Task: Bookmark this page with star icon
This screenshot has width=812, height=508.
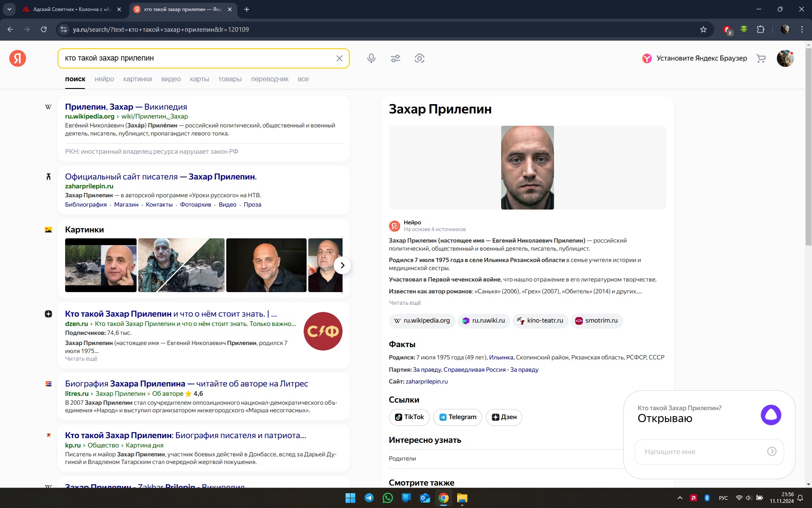Action: pyautogui.click(x=703, y=29)
